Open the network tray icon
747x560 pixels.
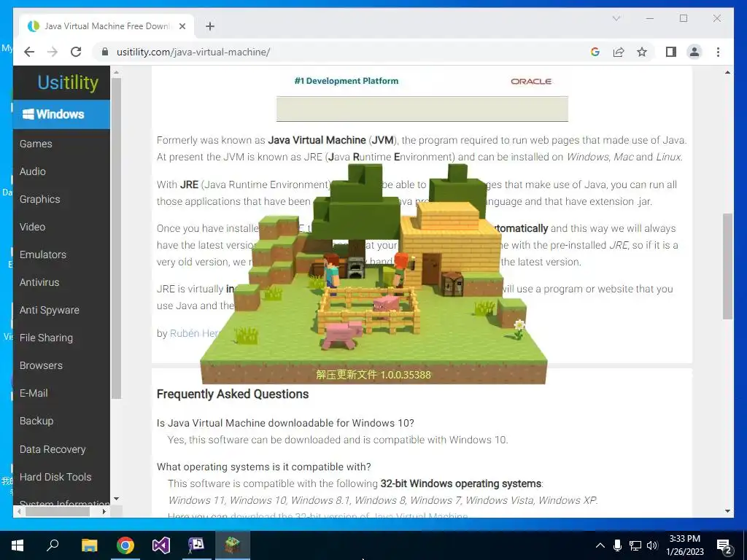(635, 545)
